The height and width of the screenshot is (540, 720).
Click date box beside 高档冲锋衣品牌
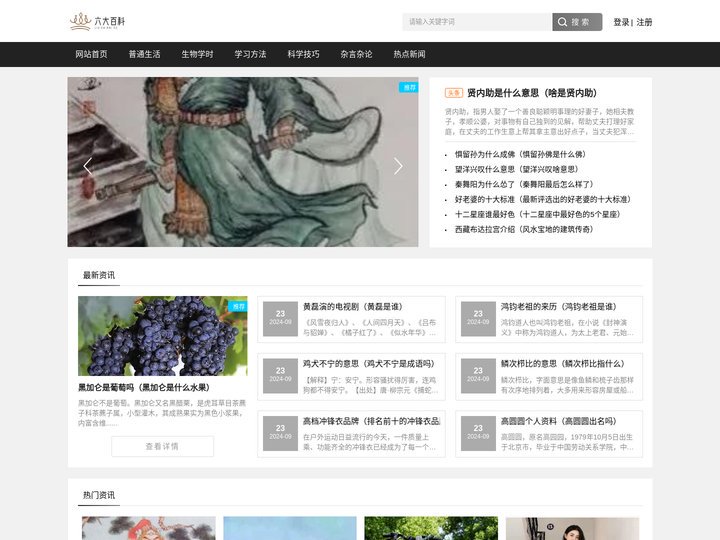coord(280,433)
